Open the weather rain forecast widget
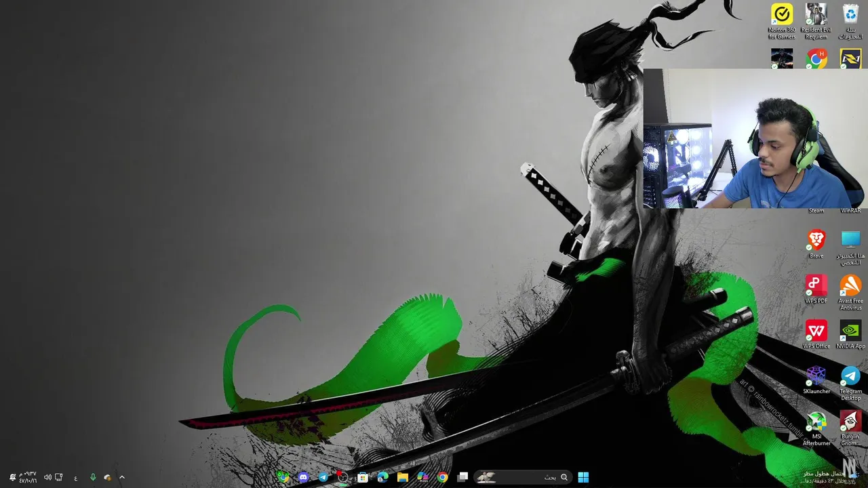 pyautogui.click(x=830, y=477)
